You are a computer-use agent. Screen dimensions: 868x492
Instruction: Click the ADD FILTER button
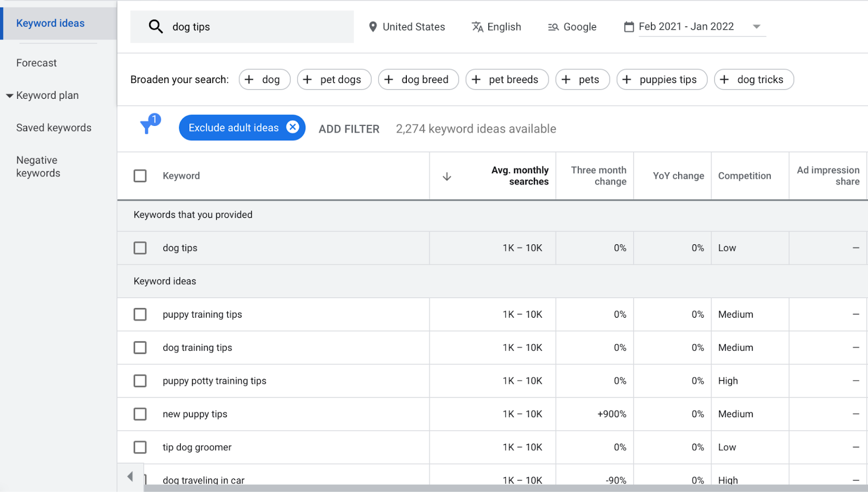click(x=349, y=129)
